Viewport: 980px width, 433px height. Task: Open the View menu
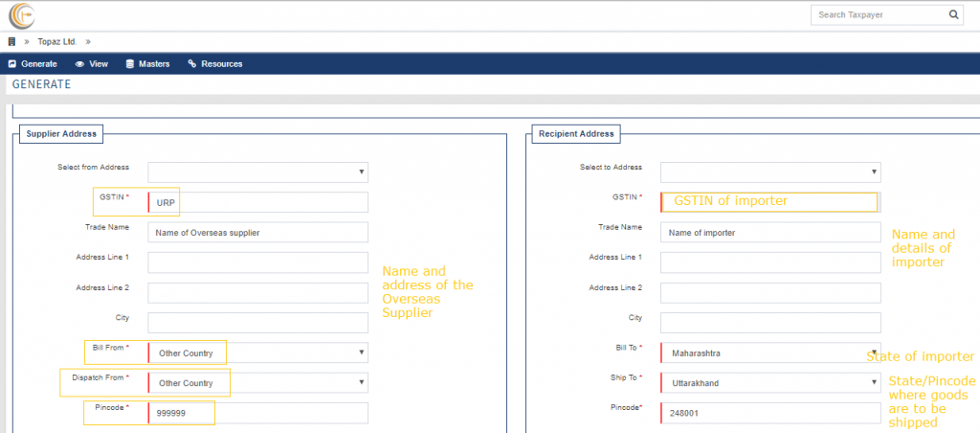click(x=91, y=64)
